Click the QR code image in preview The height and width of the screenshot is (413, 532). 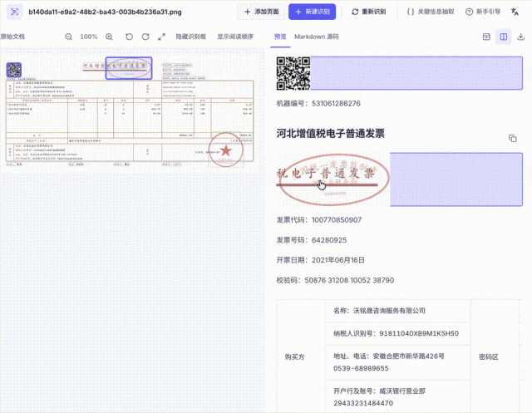click(293, 73)
